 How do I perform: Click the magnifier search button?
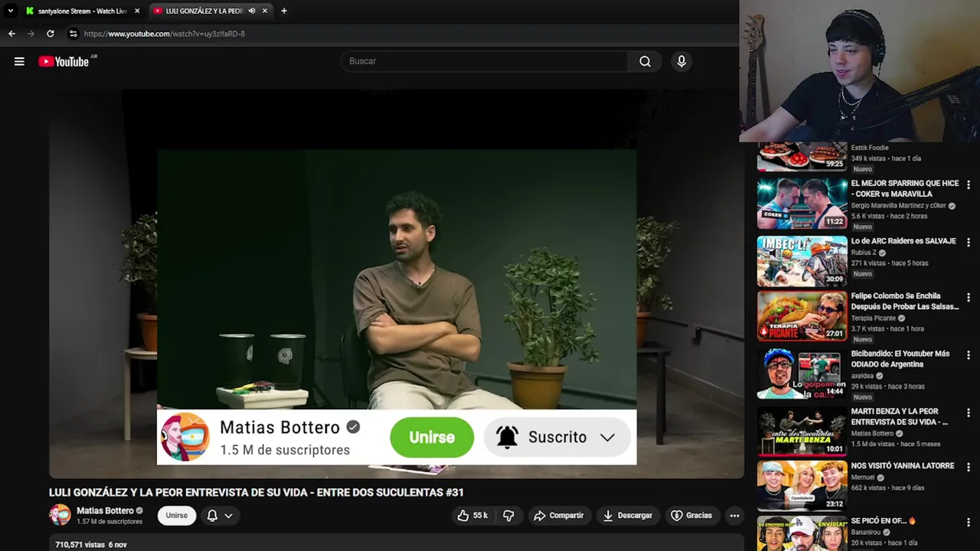[645, 61]
